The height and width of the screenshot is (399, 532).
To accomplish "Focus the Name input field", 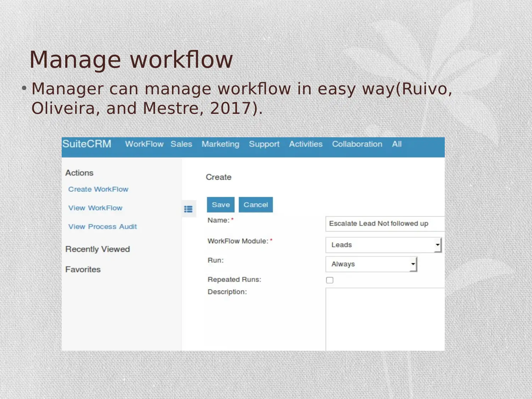I will point(385,224).
